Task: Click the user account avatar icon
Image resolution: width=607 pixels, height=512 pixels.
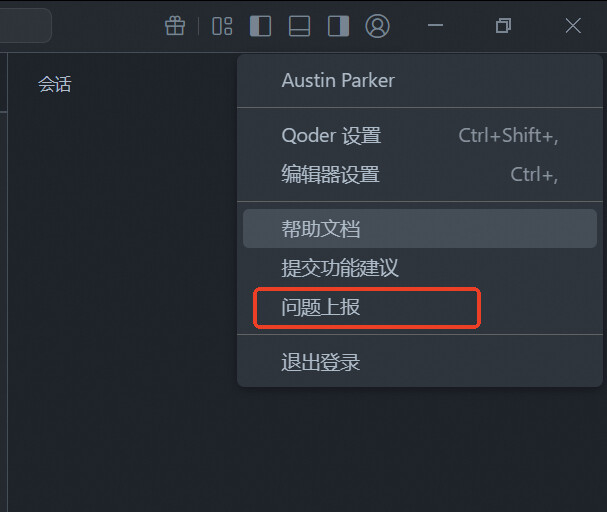Action: click(377, 26)
